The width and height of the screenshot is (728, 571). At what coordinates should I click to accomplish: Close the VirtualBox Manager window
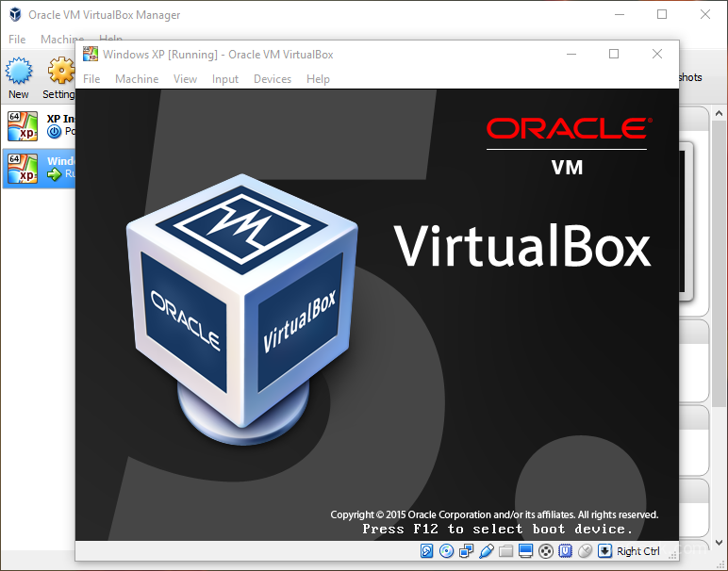pyautogui.click(x=705, y=14)
